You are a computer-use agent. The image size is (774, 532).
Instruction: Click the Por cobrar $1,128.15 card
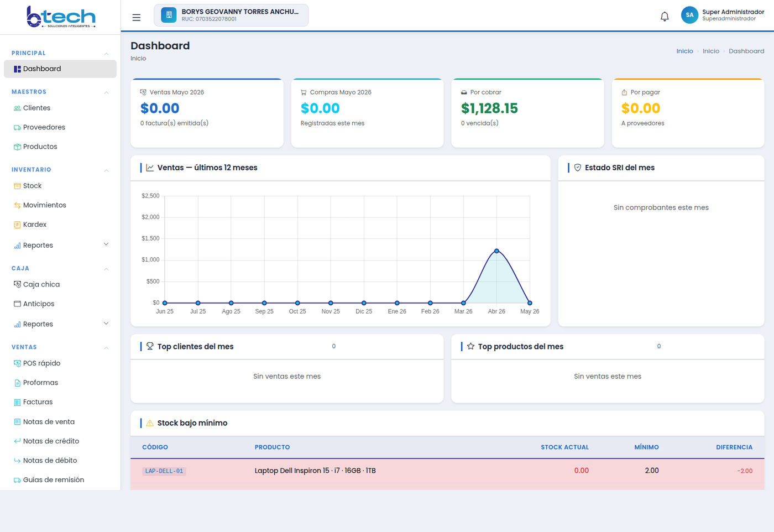point(527,113)
